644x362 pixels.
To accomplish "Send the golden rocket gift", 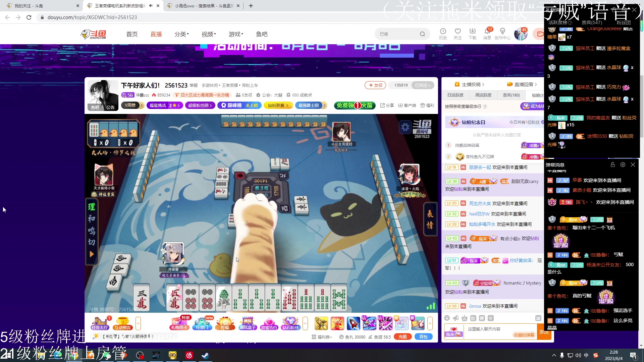I will tap(321, 323).
